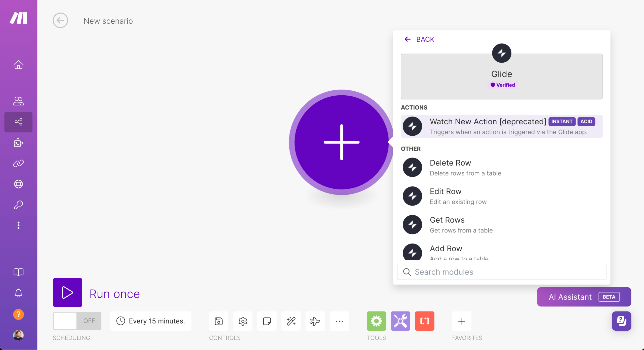Click the search magnifier icon
The height and width of the screenshot is (350, 644).
(x=407, y=272)
